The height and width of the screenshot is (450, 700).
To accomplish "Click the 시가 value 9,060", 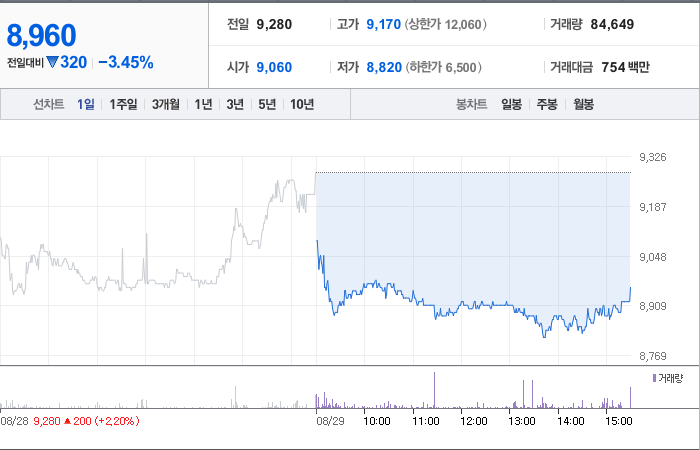I will [x=274, y=67].
